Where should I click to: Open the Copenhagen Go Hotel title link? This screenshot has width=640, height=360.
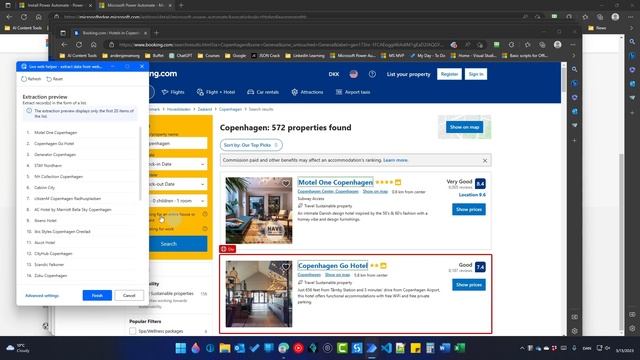[x=333, y=266]
